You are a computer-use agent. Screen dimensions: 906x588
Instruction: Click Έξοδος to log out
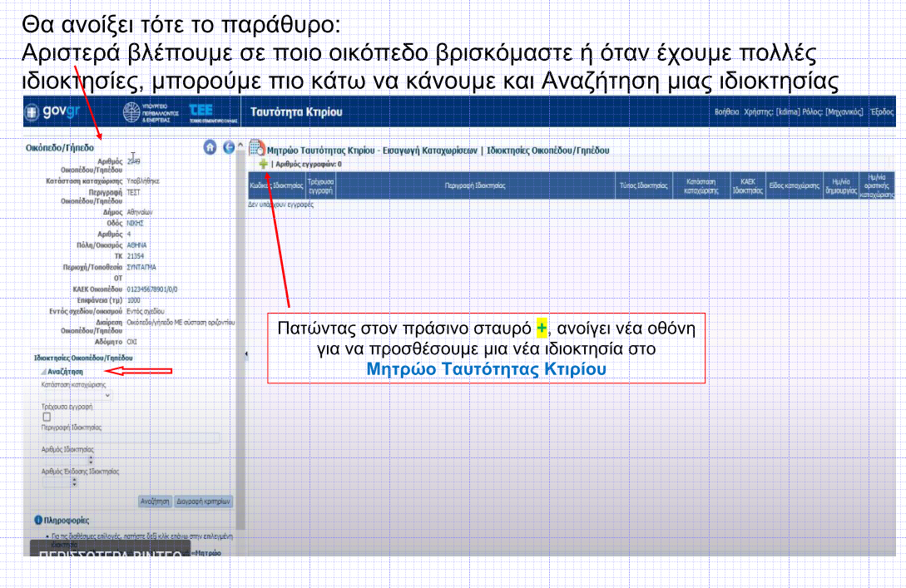(881, 112)
